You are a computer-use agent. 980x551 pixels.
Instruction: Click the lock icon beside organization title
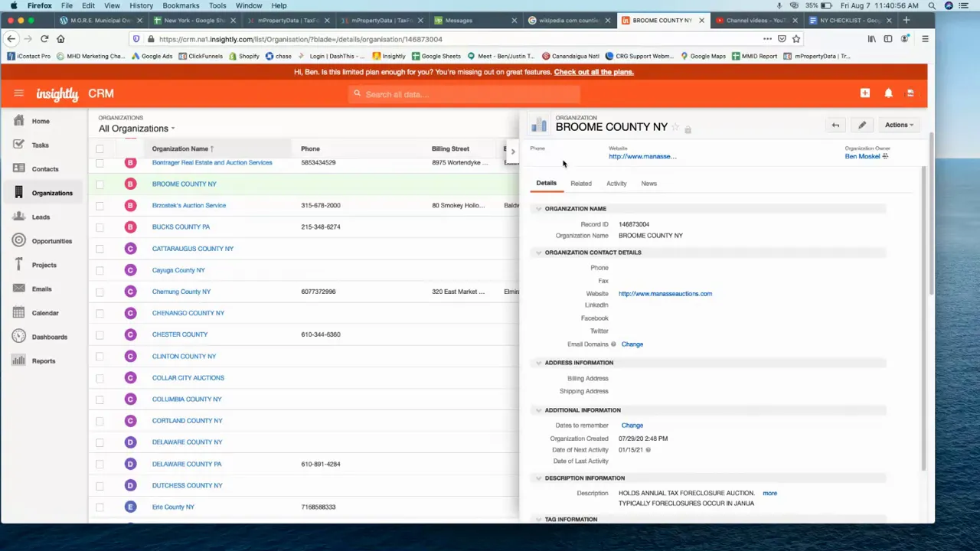pyautogui.click(x=688, y=129)
